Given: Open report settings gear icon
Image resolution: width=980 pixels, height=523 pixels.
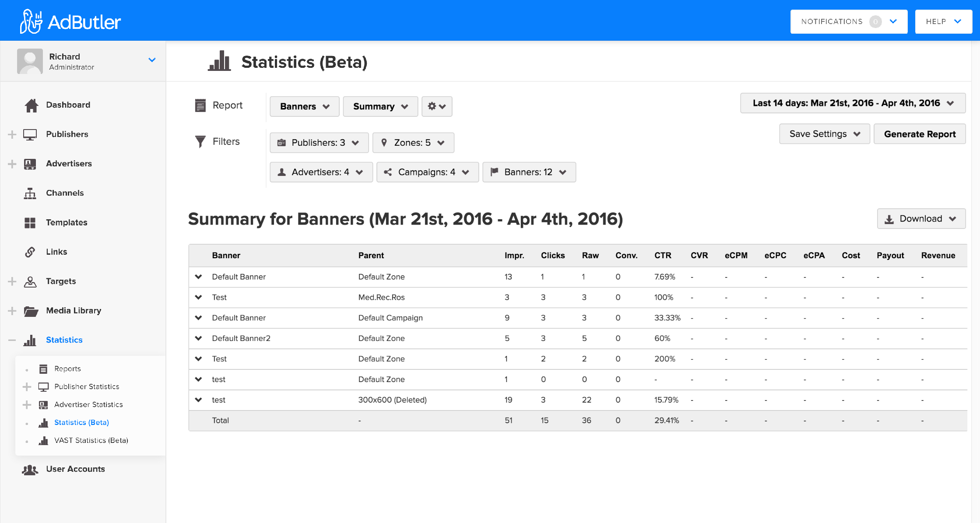Looking at the screenshot, I should click(x=436, y=106).
